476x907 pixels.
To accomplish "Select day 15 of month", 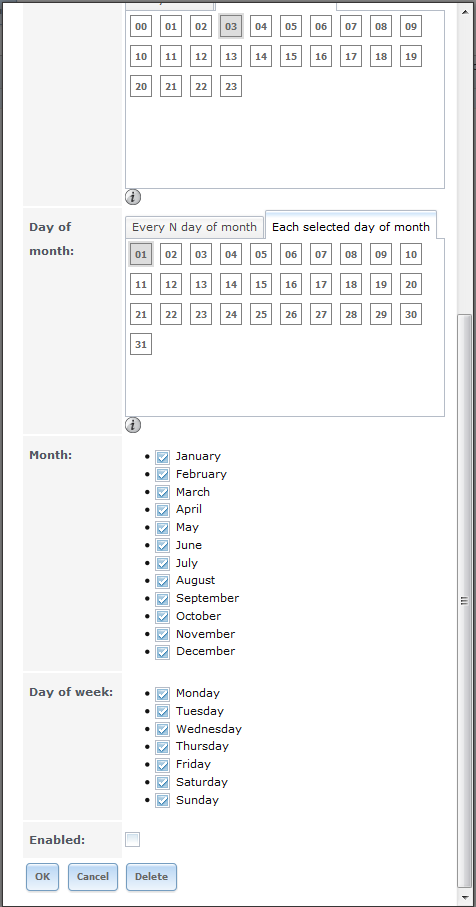I will (x=261, y=284).
